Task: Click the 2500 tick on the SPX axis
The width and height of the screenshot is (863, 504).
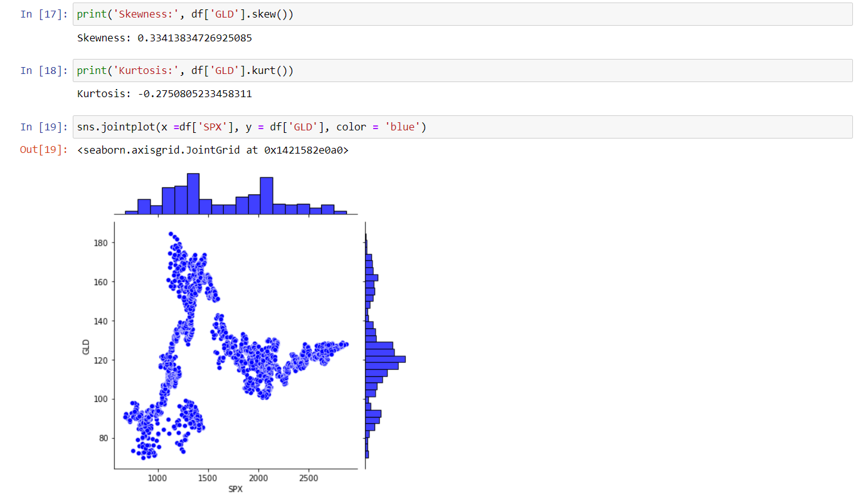Action: (309, 478)
